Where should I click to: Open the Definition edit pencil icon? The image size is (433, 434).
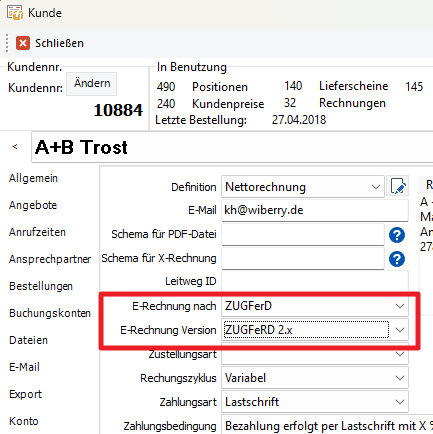click(x=398, y=186)
